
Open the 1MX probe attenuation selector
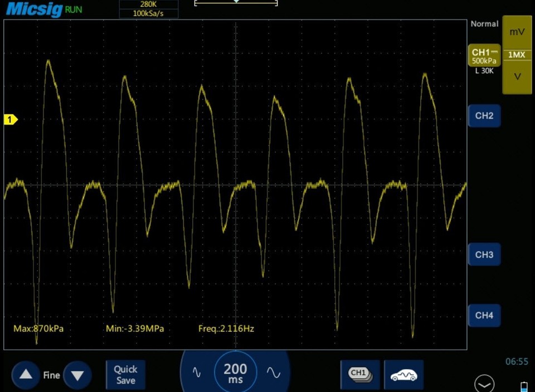(x=516, y=55)
